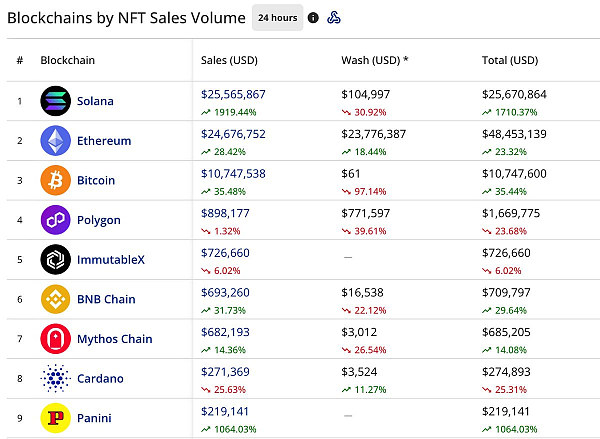Viewport: 600px width, 439px height.
Task: Click the Bitcoin logo icon
Action: click(x=54, y=180)
